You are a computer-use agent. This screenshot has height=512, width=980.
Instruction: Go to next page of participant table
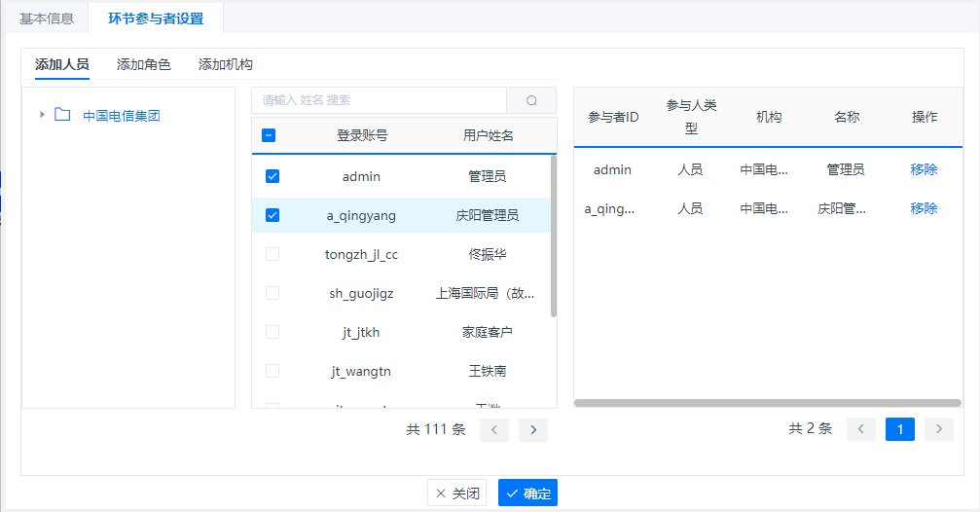tap(939, 429)
